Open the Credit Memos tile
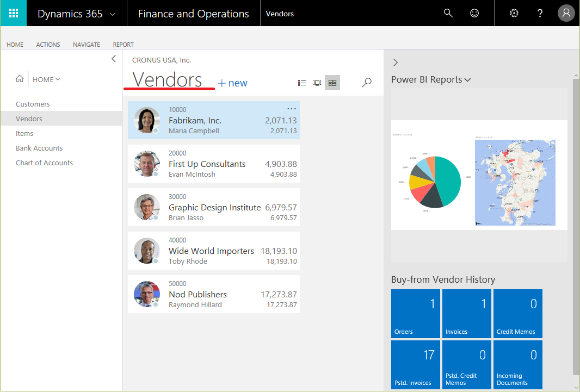 point(518,314)
